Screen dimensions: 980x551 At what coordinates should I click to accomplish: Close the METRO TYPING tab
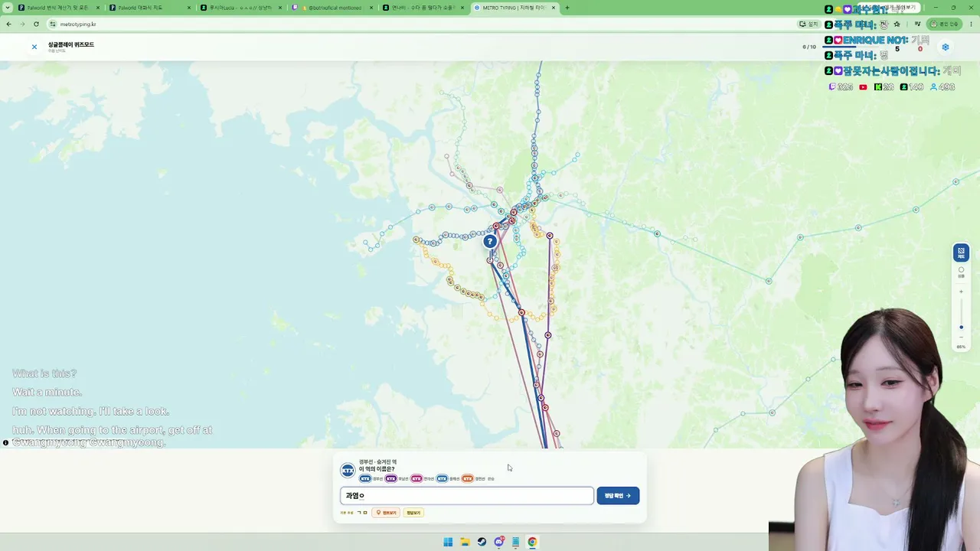(554, 8)
